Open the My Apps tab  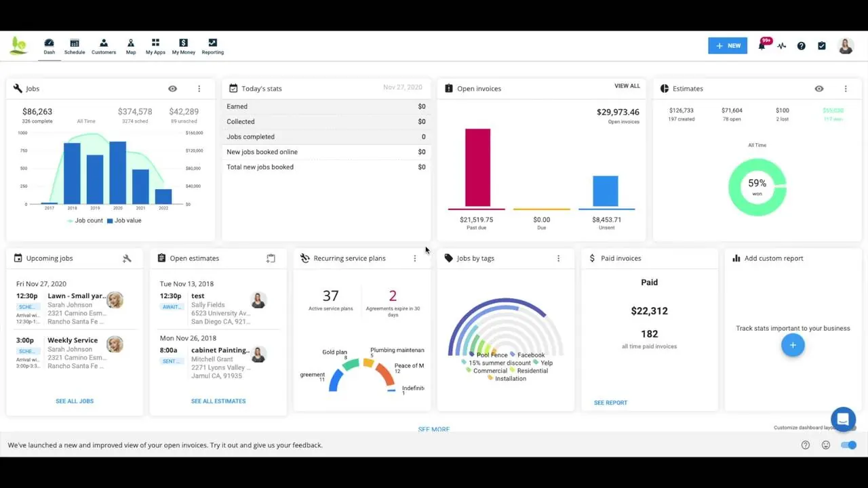tap(155, 47)
